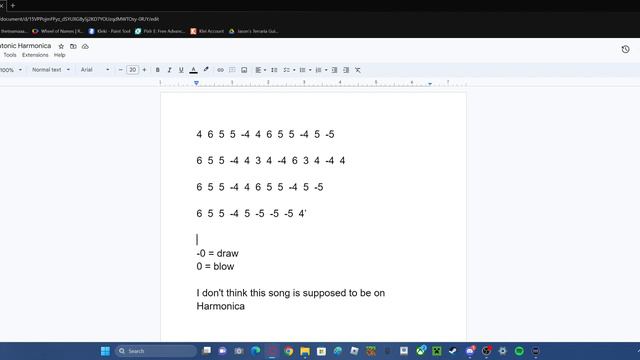Viewport: 640px width, 360px height.
Task: Open File Explorer from taskbar
Action: click(305, 351)
